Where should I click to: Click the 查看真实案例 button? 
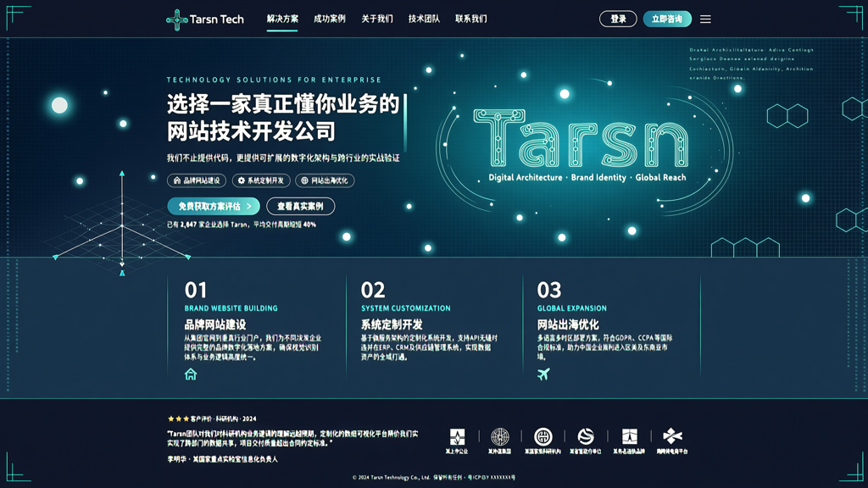[300, 207]
